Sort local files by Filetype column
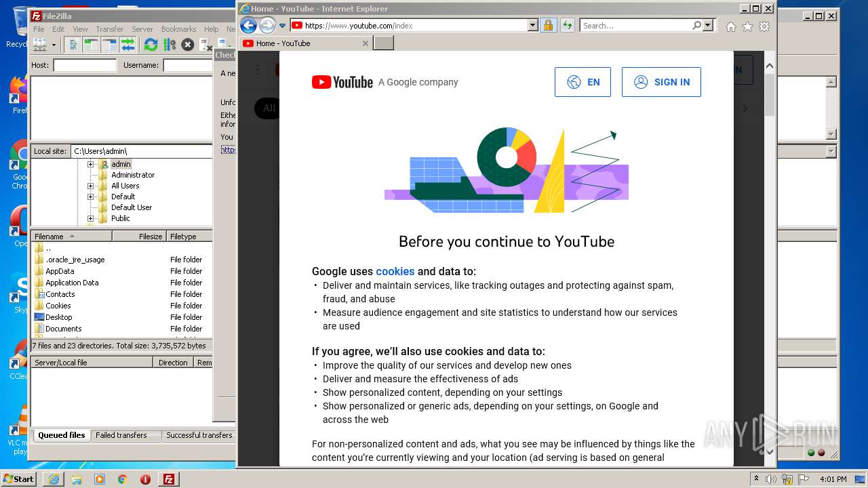The width and height of the screenshot is (868, 488). click(190, 237)
